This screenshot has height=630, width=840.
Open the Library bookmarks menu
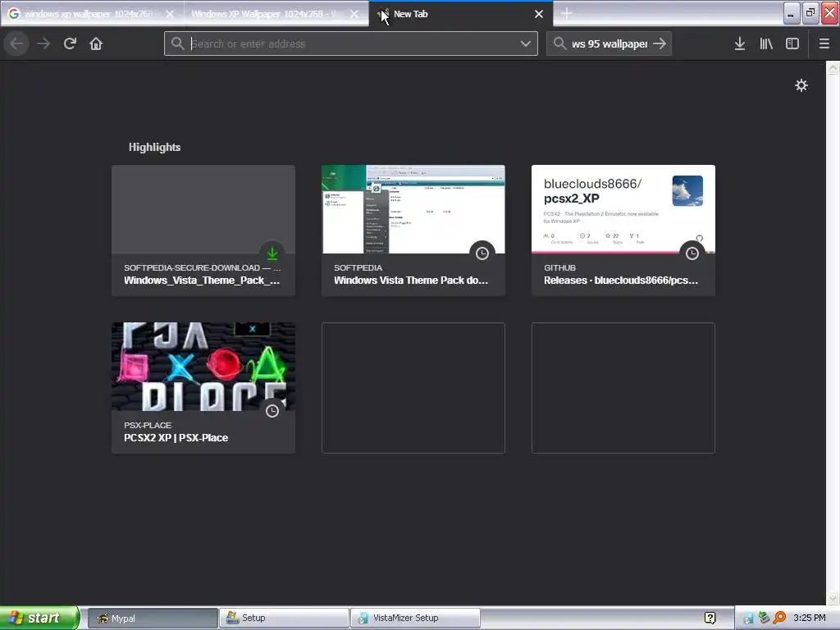[x=765, y=43]
